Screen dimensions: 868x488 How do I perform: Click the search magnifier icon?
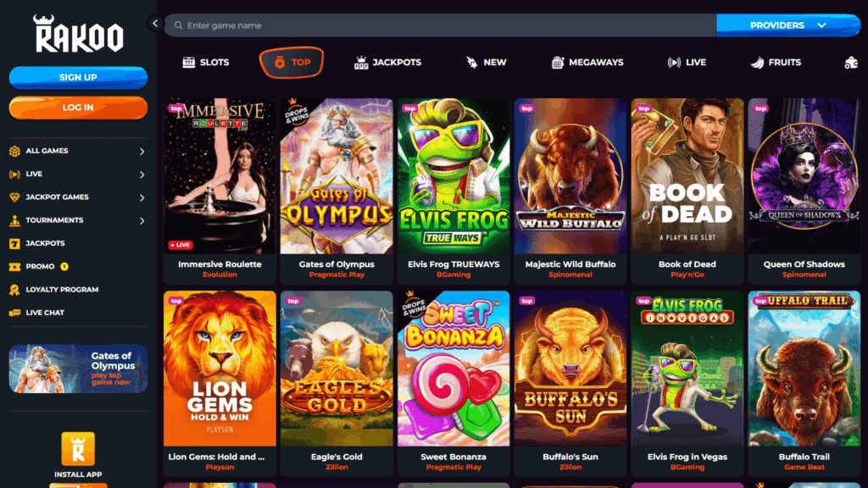coord(178,25)
